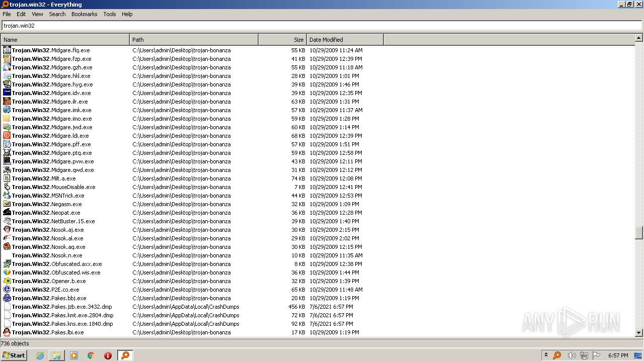Click the vertical scrollbar down arrow
The image size is (644, 362).
point(639,332)
